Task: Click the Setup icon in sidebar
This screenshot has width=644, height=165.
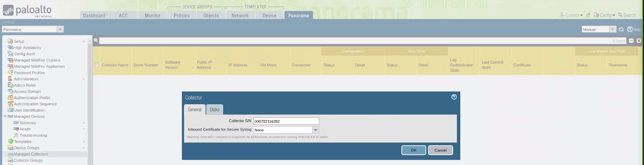Action: click(10, 41)
